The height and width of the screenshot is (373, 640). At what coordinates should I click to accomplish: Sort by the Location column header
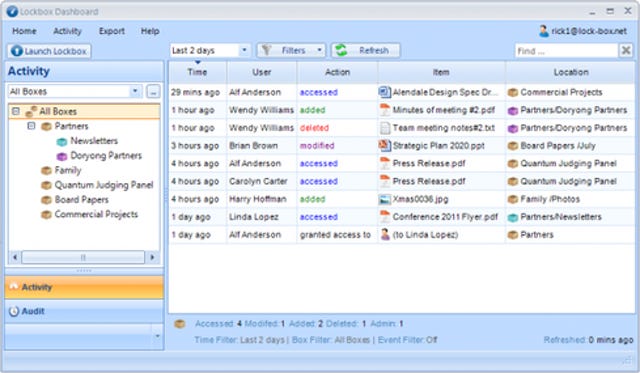pyautogui.click(x=571, y=72)
